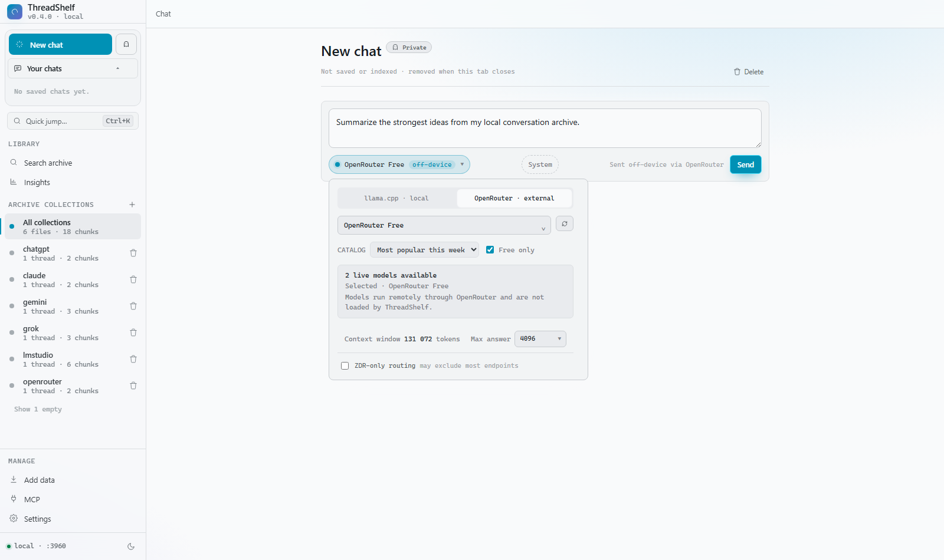
Task: Uncheck the Free only checkbox
Action: coord(490,249)
